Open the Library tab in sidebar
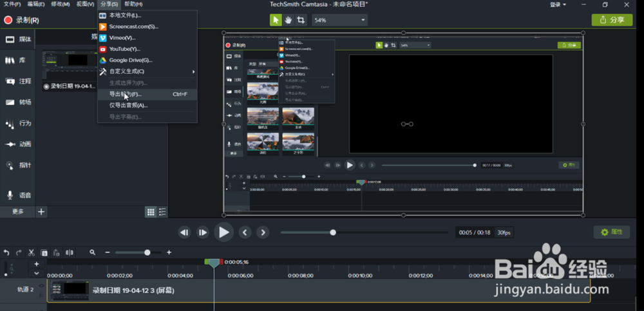644x311 pixels. click(x=17, y=61)
